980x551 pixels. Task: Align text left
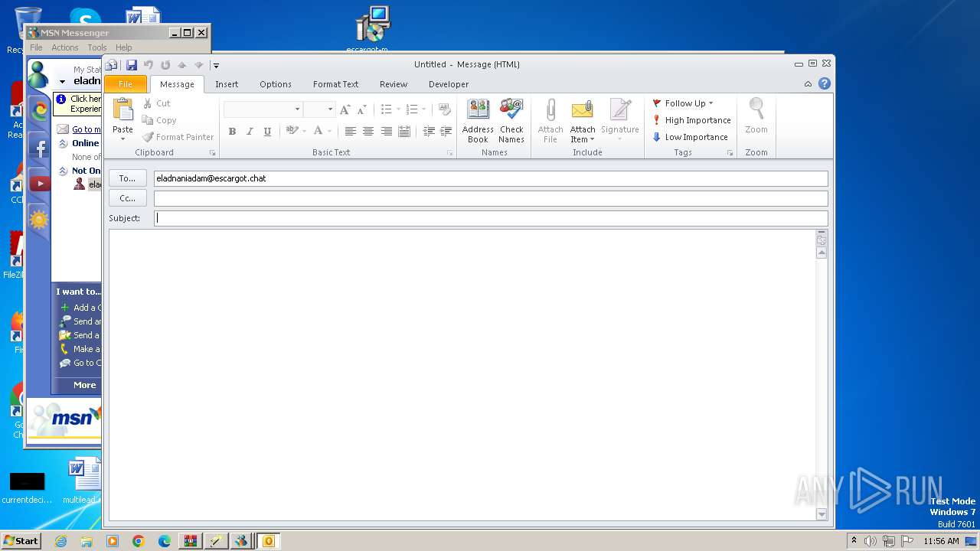pyautogui.click(x=350, y=132)
